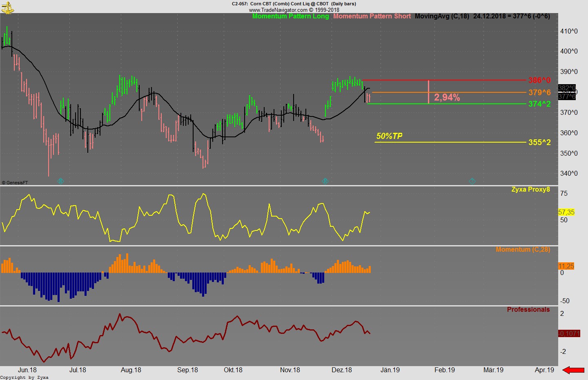
Task: Click the Zyxa Proxy8 value tag 57,35
Action: pos(566,212)
